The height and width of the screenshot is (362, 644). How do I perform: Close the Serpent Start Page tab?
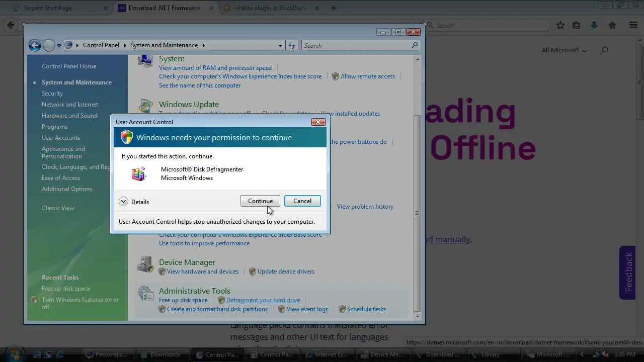(x=106, y=8)
